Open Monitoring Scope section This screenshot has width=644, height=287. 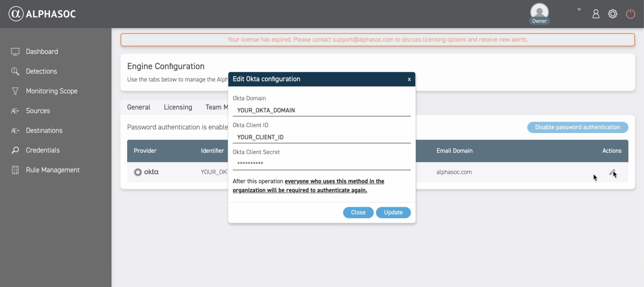point(51,91)
